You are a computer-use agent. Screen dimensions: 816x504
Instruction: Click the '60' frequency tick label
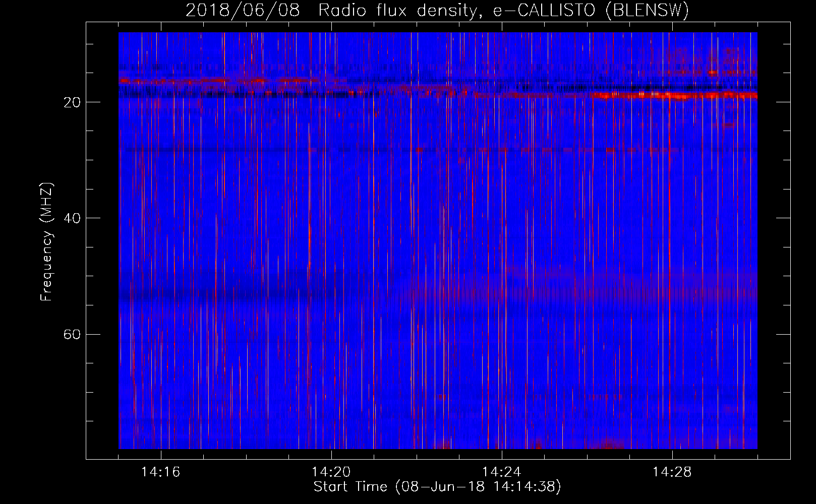click(x=72, y=335)
